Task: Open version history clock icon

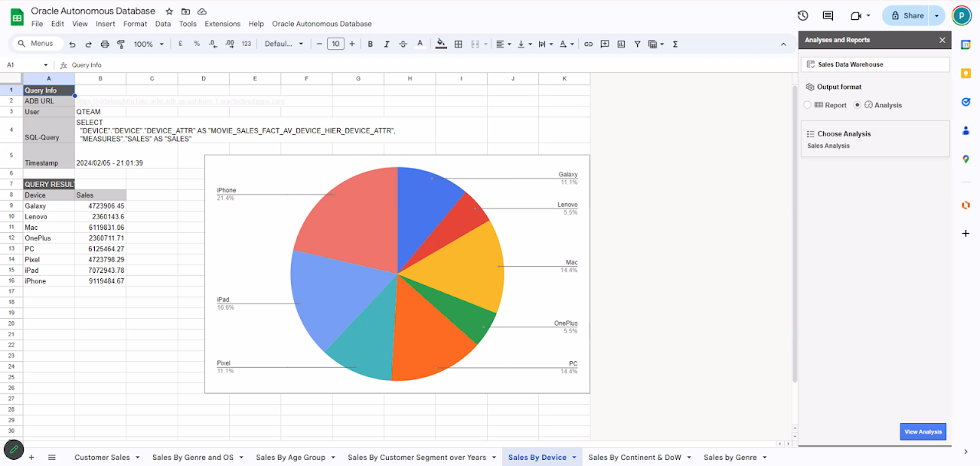Action: point(802,15)
